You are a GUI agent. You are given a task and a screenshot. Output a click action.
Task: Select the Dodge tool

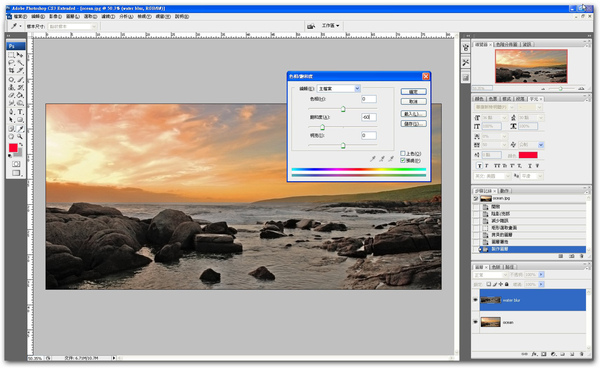tap(20, 103)
